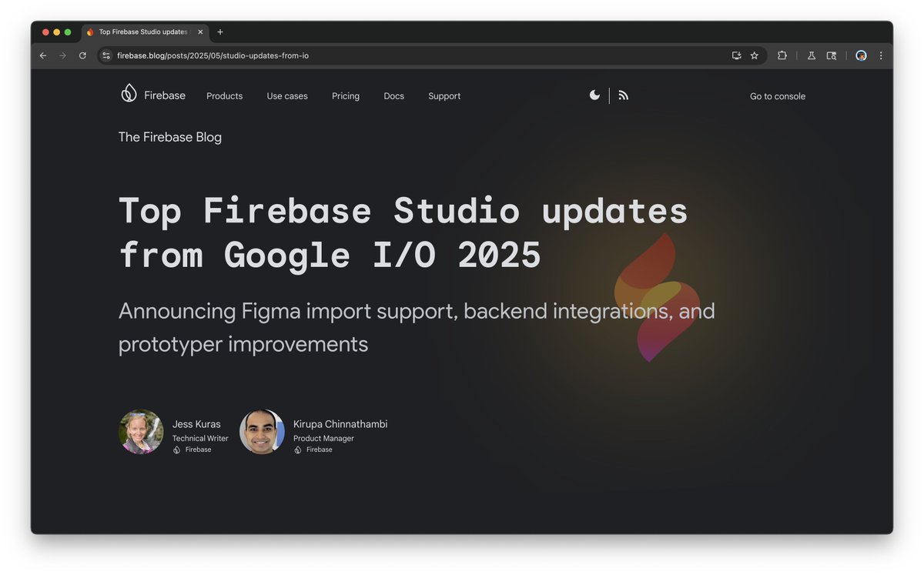The image size is (924, 575).
Task: Click Jess Kuras author photo
Action: coord(141,432)
